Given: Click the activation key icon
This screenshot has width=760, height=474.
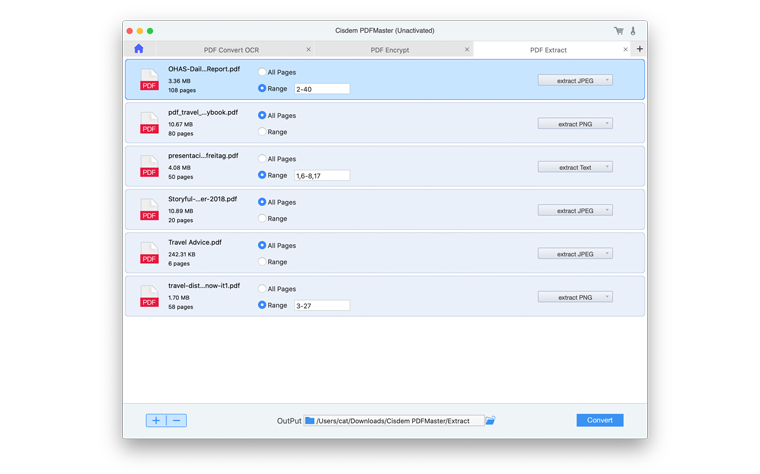Looking at the screenshot, I should 633,31.
